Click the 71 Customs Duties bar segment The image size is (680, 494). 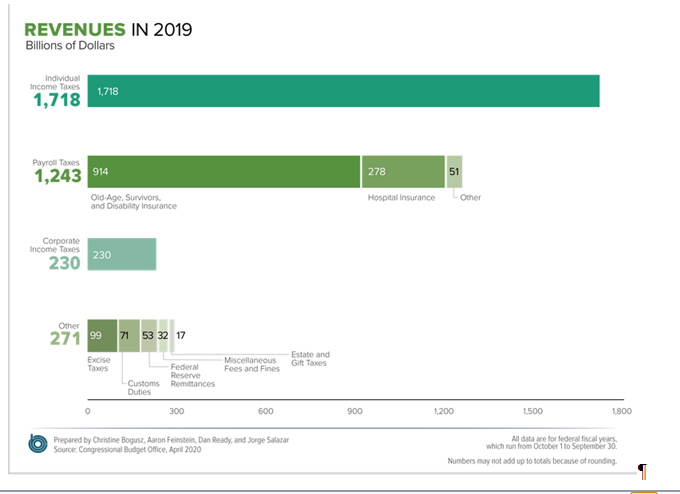[129, 336]
